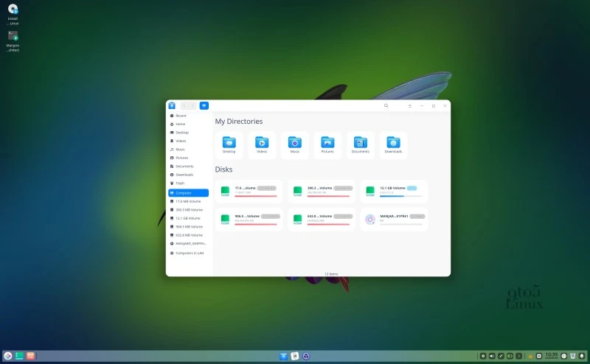Open the Install Linux desktop icon

pyautogui.click(x=13, y=14)
